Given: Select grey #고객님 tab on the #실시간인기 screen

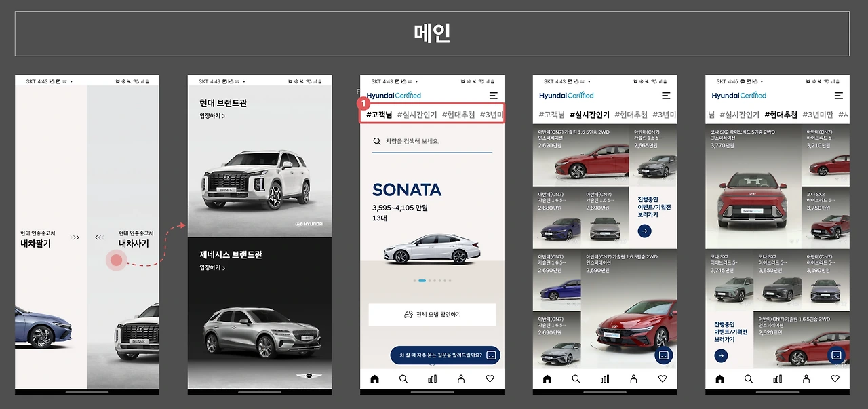Looking at the screenshot, I should 552,115.
